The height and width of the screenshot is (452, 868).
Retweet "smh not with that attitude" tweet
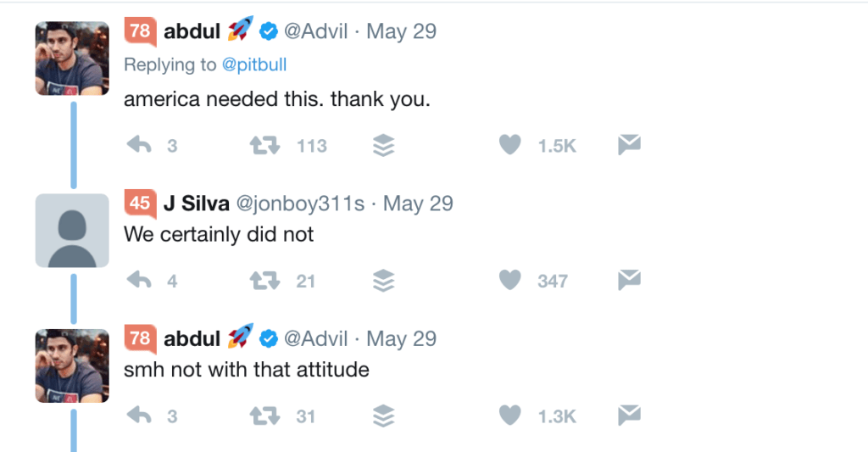264,416
